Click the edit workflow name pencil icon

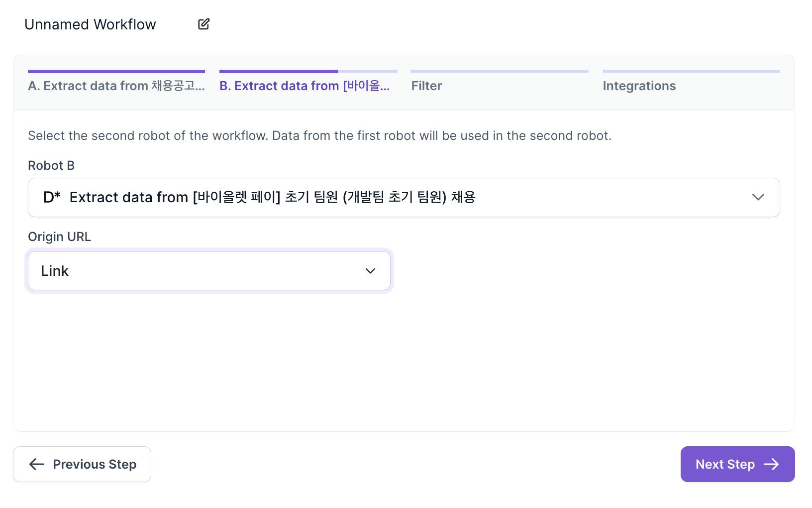tap(203, 24)
